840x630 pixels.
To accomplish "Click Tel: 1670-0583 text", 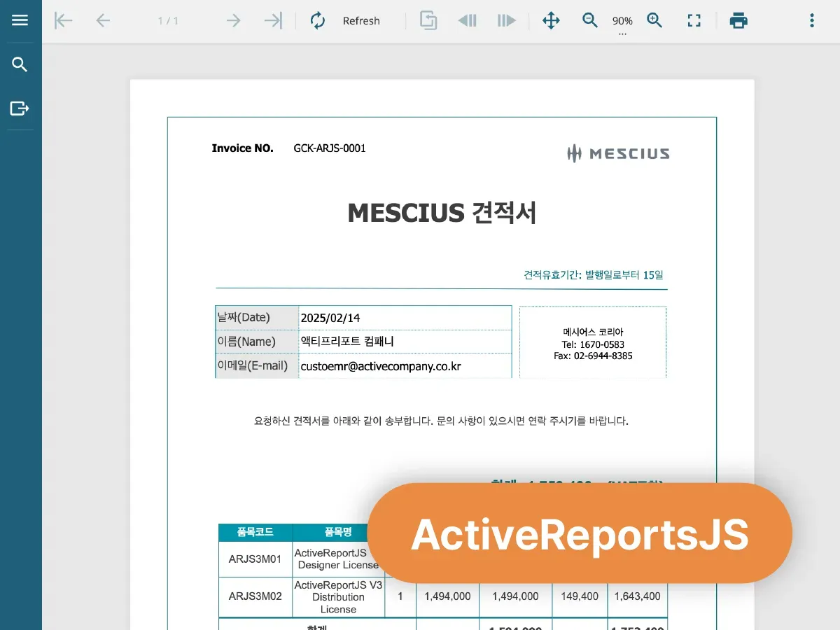I will point(593,344).
